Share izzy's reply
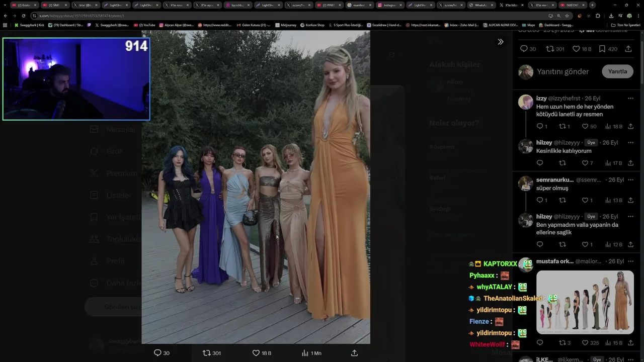This screenshot has height=362, width=644. (x=630, y=126)
